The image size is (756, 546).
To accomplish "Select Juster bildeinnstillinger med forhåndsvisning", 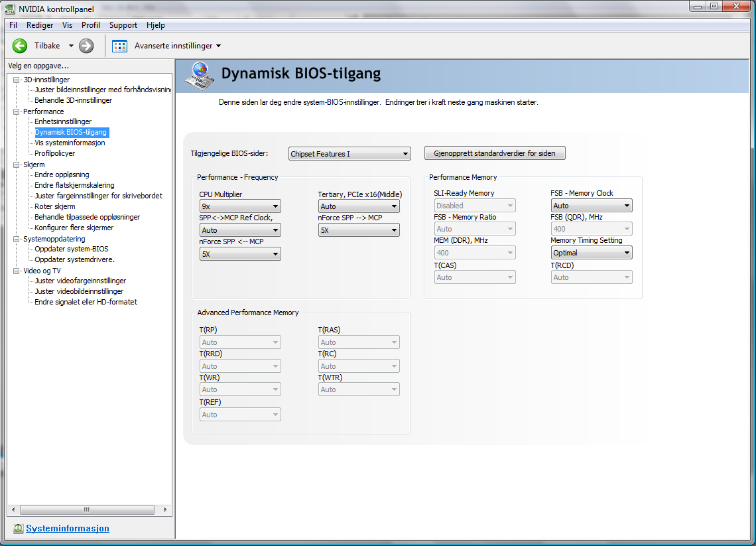I will click(103, 90).
